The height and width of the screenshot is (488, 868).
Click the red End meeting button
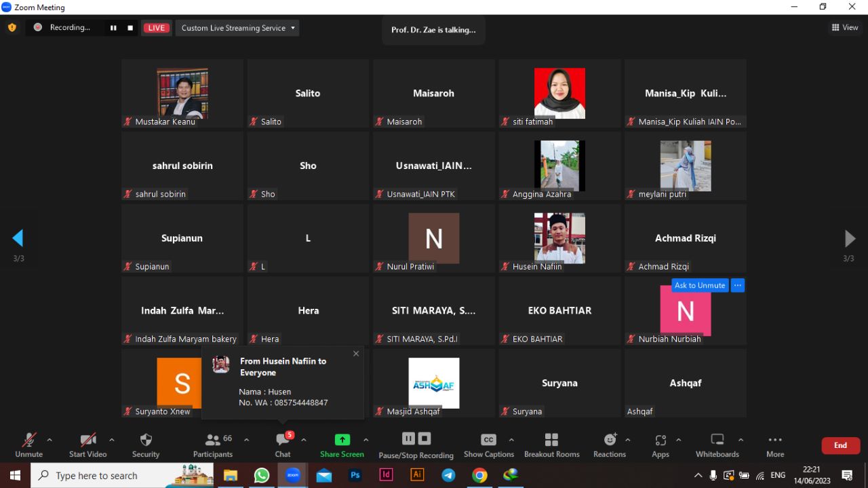click(x=840, y=445)
